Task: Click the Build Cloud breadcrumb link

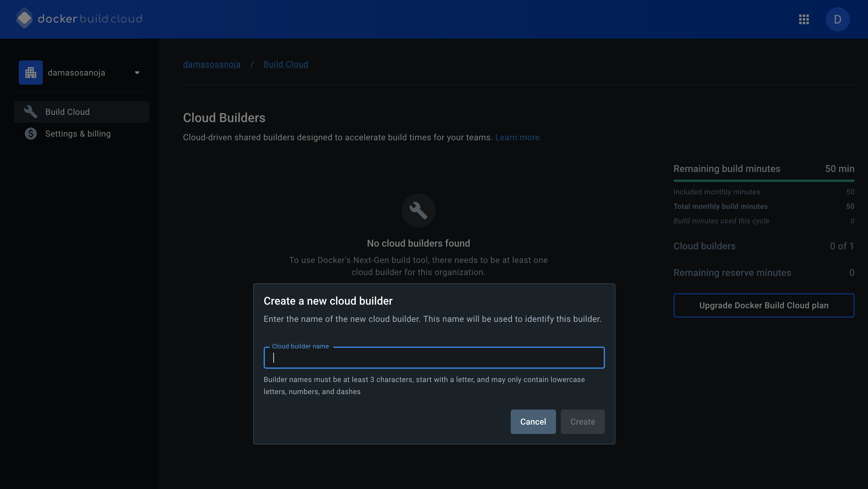Action: click(285, 64)
